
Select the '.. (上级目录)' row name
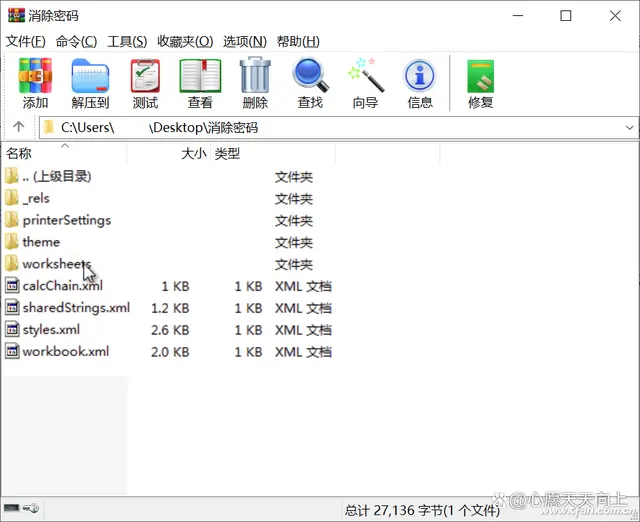coord(57,176)
